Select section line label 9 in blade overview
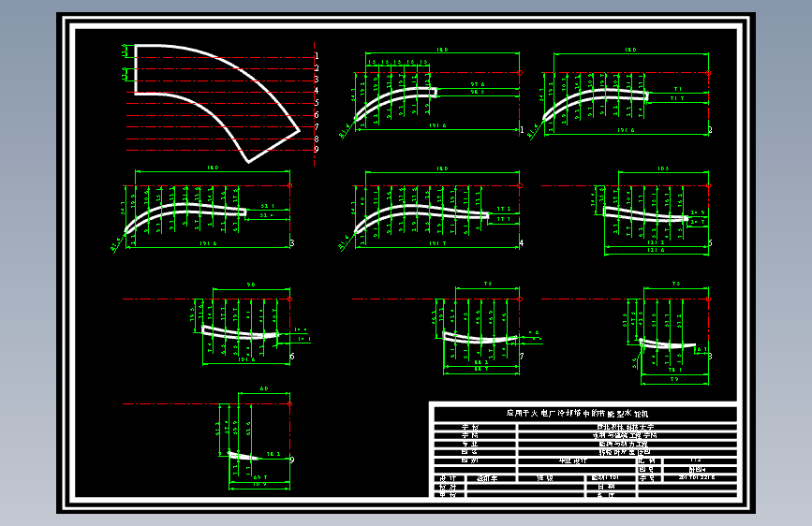The width and height of the screenshot is (812, 526). click(x=317, y=150)
